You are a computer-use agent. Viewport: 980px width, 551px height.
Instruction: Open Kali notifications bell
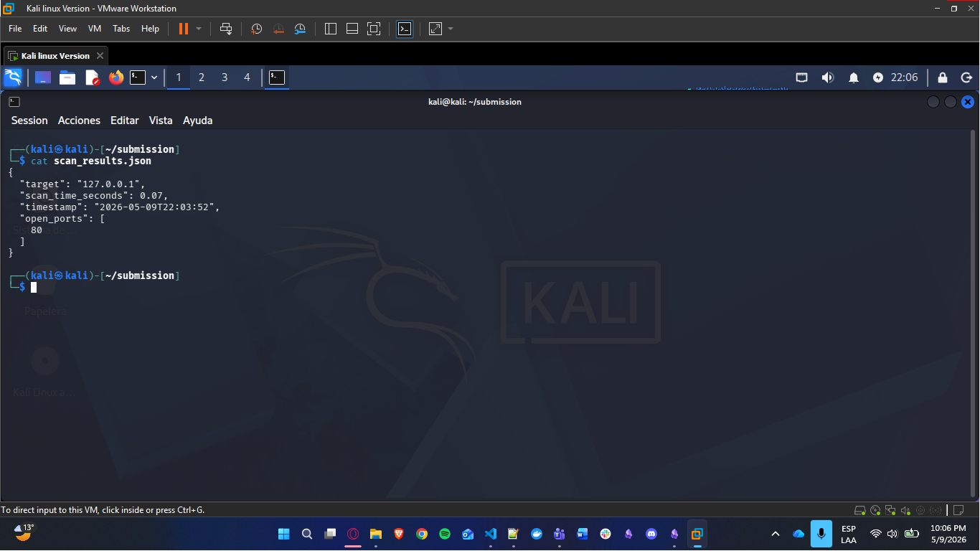[854, 77]
